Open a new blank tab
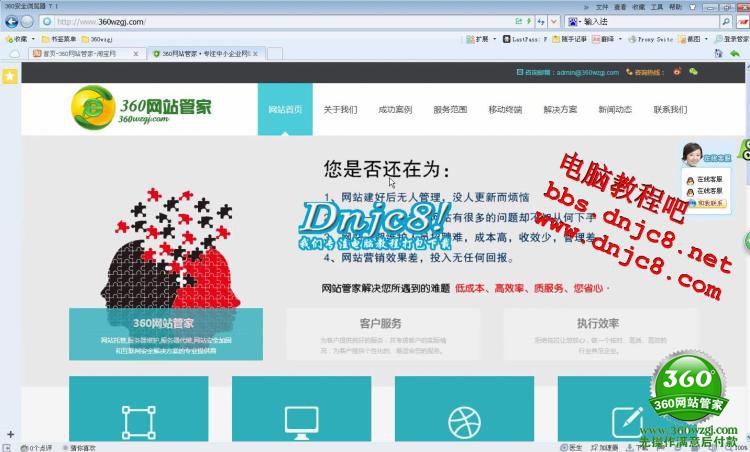 275,54
